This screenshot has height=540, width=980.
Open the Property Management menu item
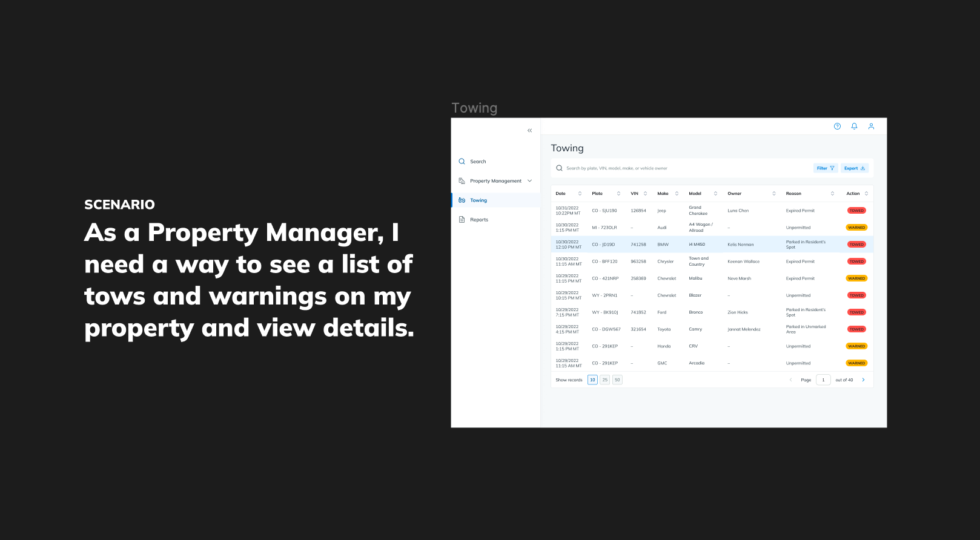click(495, 181)
